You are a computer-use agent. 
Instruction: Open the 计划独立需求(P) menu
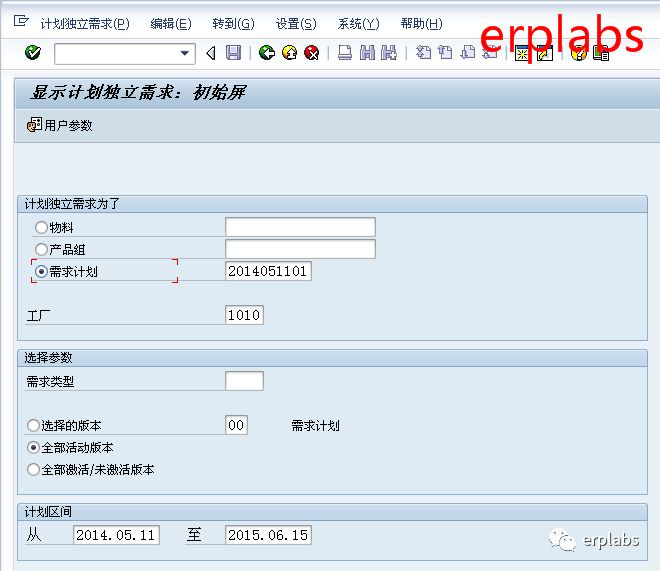pyautogui.click(x=85, y=24)
